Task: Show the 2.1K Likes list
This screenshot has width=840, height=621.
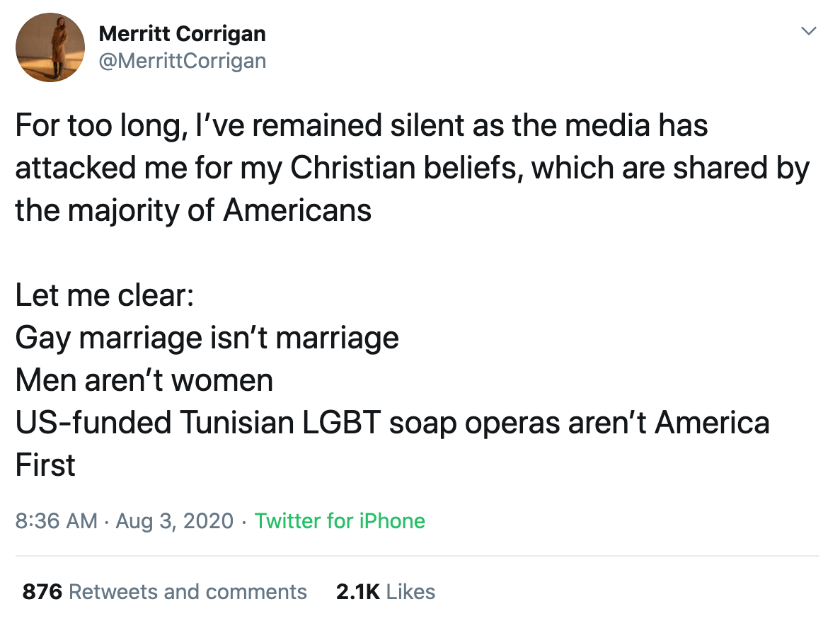Action: pyautogui.click(x=386, y=591)
